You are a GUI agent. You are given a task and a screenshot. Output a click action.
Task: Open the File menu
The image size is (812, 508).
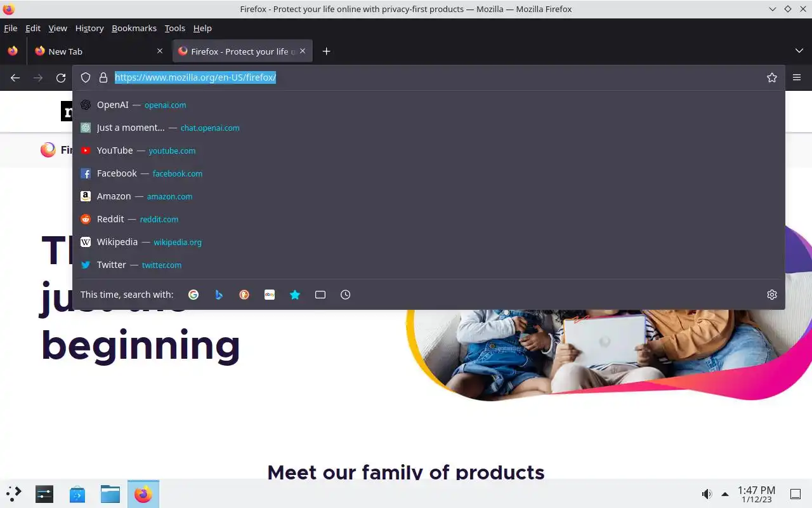(11, 28)
